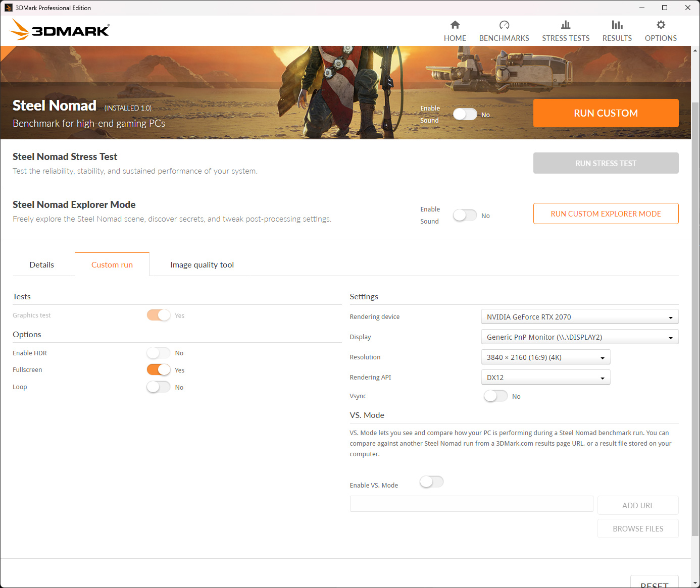This screenshot has width=700, height=588.
Task: Expand the Resolution dropdown
Action: [545, 357]
